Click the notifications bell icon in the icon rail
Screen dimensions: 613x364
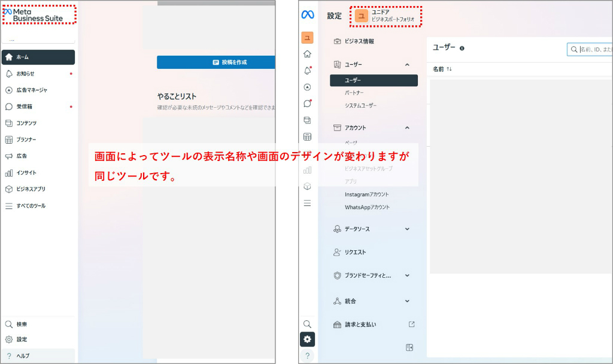tap(308, 70)
